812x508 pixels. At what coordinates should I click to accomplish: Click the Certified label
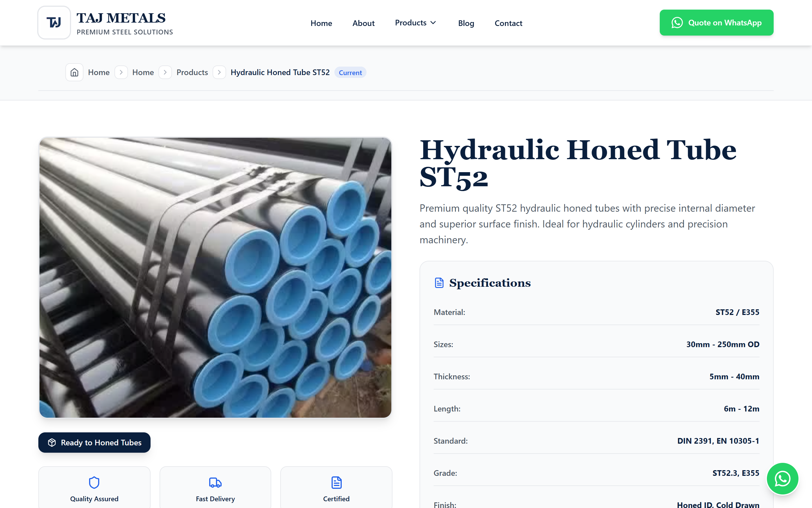point(337,499)
